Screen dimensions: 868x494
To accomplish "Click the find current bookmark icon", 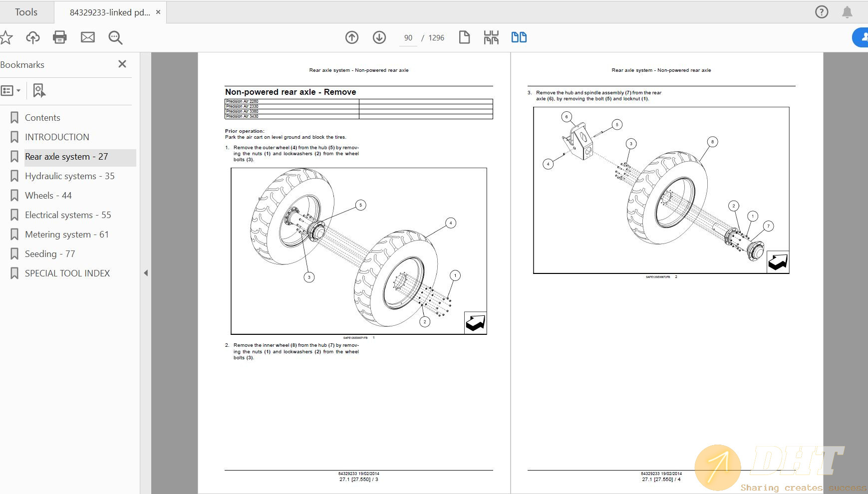I will click(39, 91).
